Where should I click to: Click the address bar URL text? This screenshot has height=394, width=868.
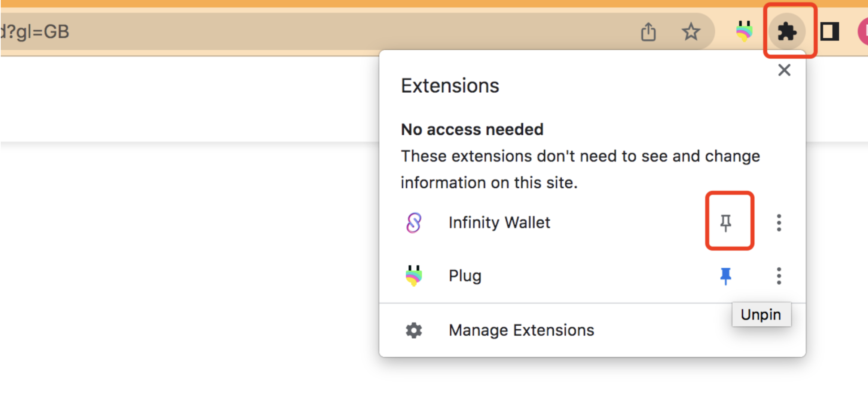click(x=35, y=32)
